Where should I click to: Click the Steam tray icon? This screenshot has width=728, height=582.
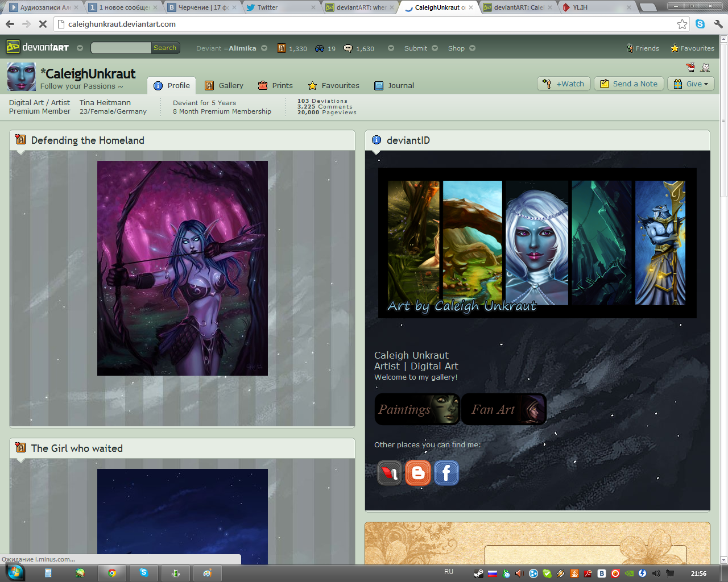click(x=479, y=573)
